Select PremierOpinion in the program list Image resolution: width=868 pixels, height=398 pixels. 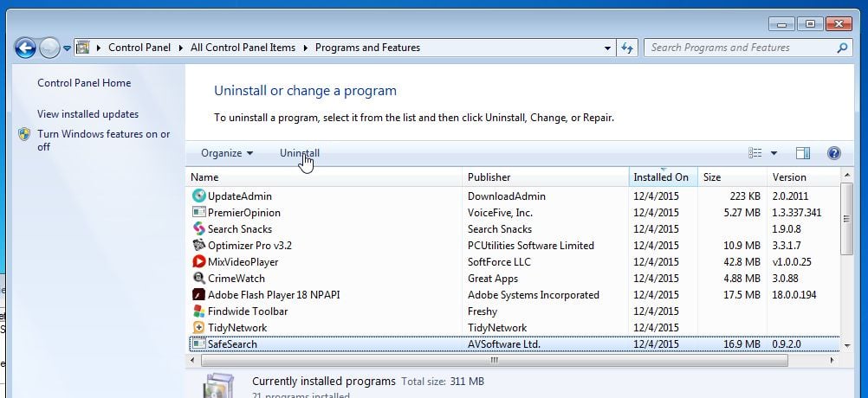244,213
